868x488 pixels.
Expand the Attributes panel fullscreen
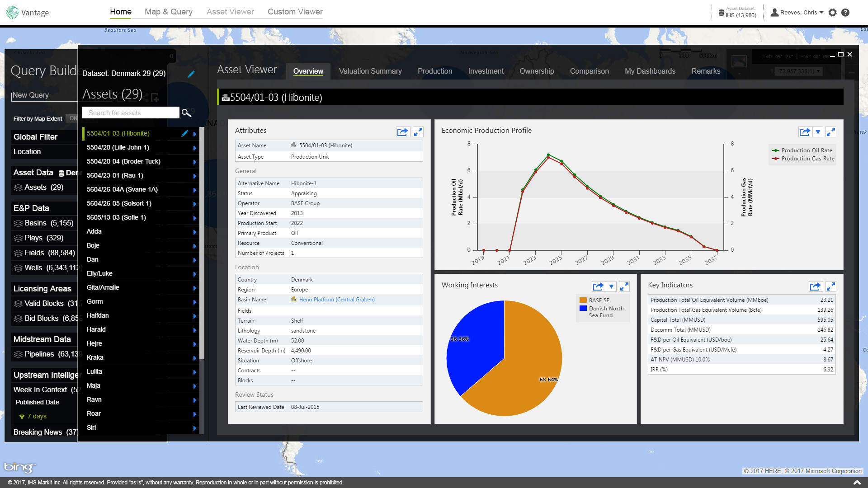(418, 132)
